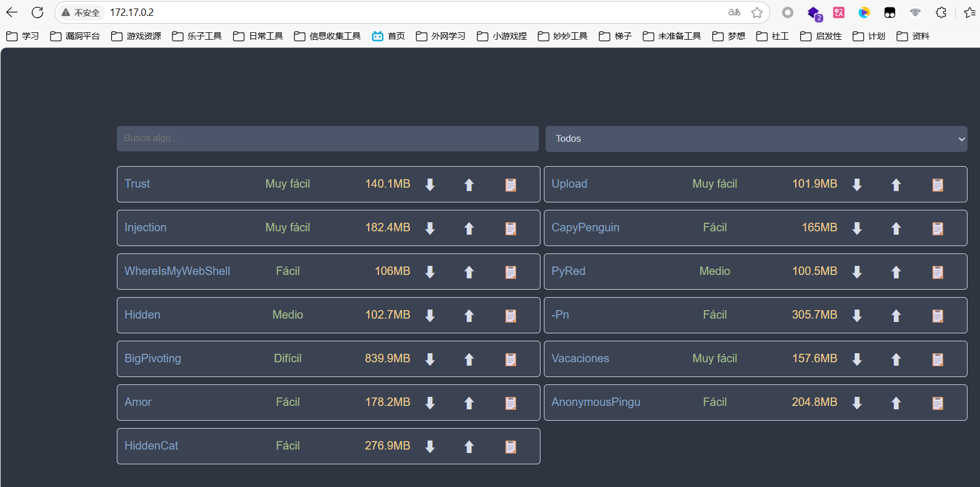Open the 外网学习 bookmark folder
This screenshot has width=980, height=487.
pyautogui.click(x=441, y=36)
